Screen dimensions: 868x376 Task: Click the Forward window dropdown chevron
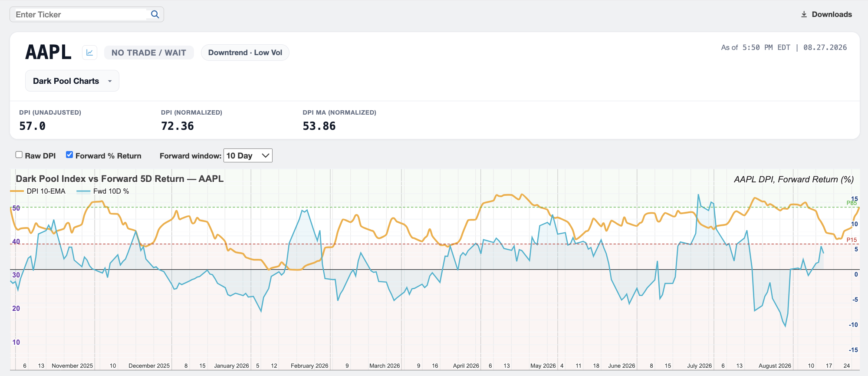(x=266, y=155)
